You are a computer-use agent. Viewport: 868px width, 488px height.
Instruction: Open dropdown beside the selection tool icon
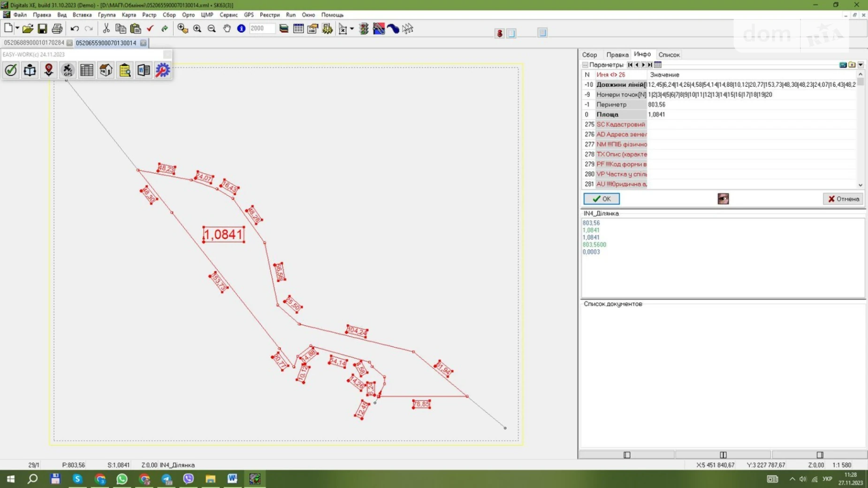pyautogui.click(x=352, y=29)
